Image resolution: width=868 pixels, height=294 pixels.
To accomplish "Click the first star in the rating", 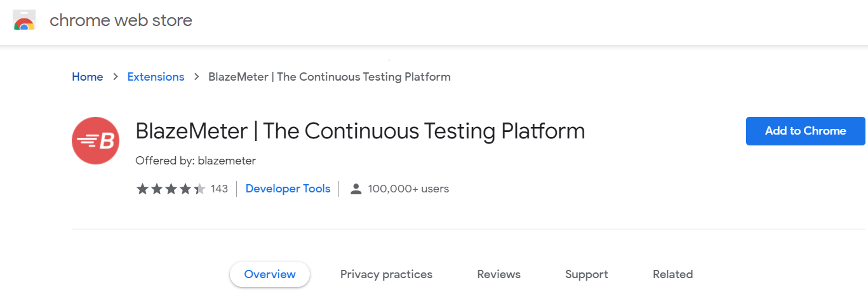I will point(142,189).
